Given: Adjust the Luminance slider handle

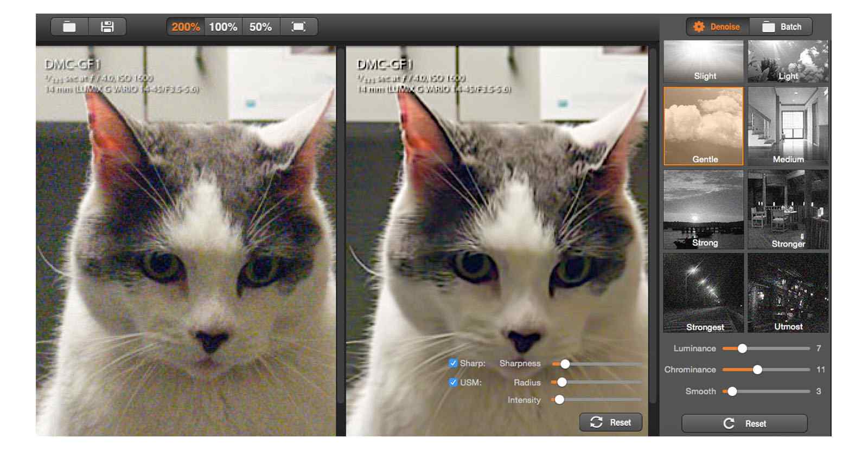Looking at the screenshot, I should tap(742, 349).
